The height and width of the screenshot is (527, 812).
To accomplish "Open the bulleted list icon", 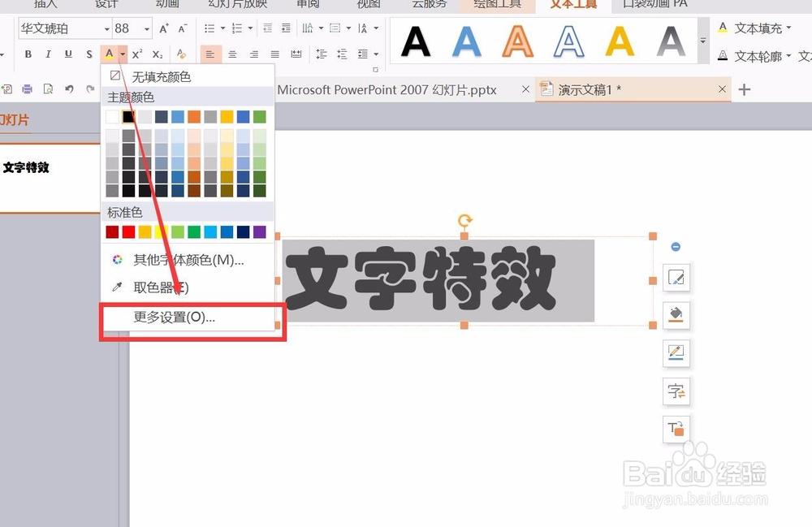I will pyautogui.click(x=209, y=28).
